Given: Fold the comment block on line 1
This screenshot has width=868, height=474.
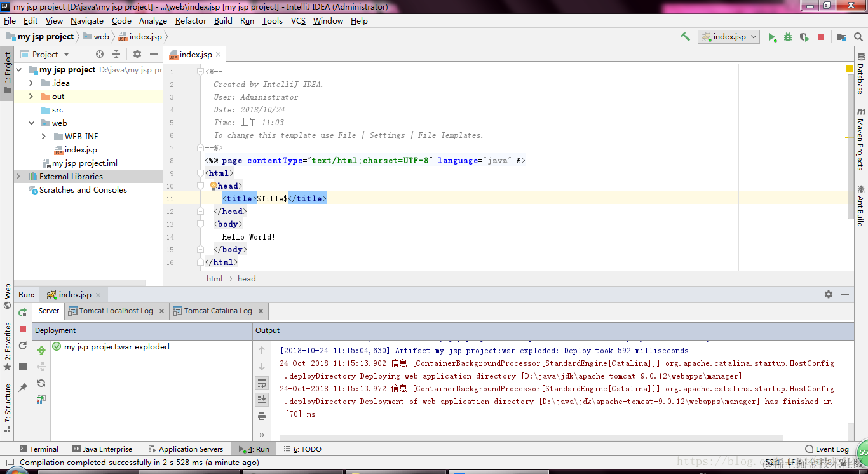Looking at the screenshot, I should (200, 72).
